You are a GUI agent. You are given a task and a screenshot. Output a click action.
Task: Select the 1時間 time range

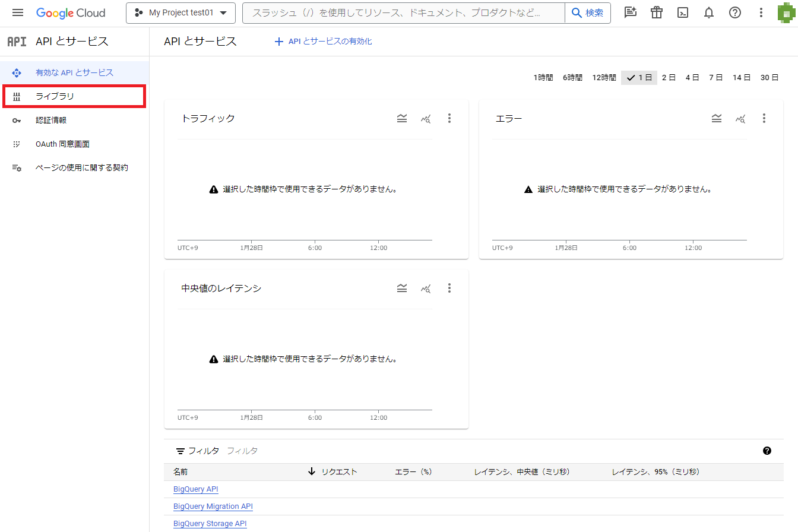543,77
